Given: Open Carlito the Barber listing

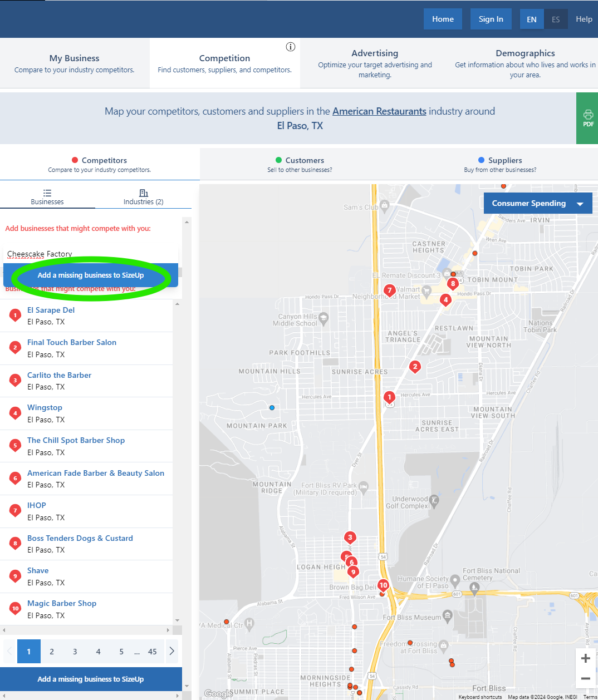Looking at the screenshot, I should pyautogui.click(x=59, y=375).
